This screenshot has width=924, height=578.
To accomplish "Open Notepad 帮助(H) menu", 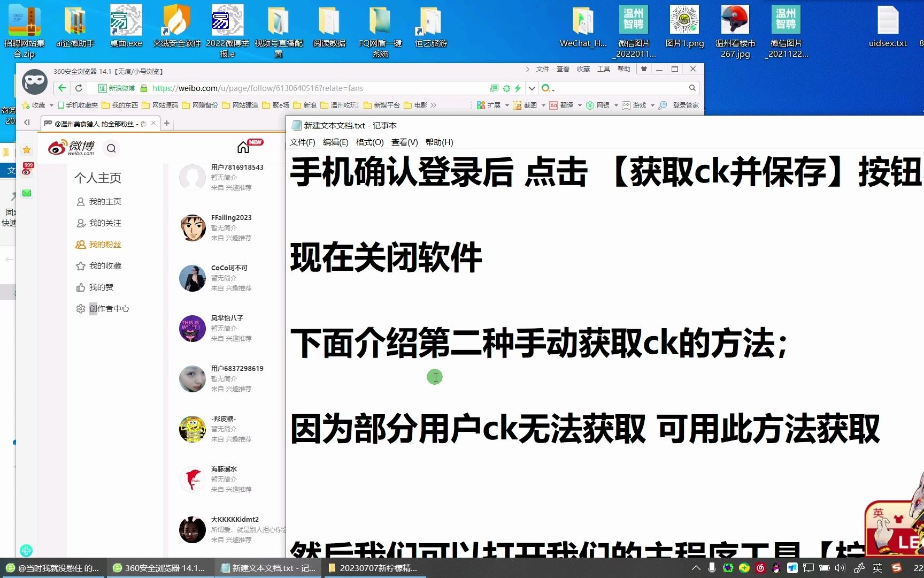I will (439, 142).
